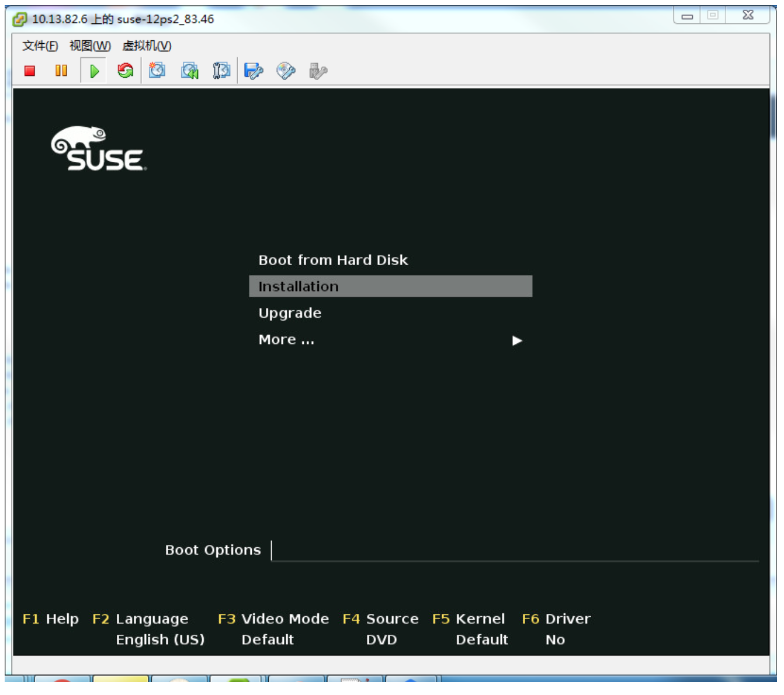Open the 虚拟机(V) menu
The height and width of the screenshot is (695, 784).
(147, 46)
